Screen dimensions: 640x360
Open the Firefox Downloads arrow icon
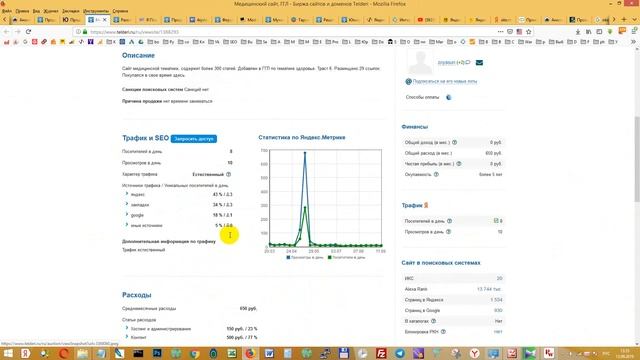(x=578, y=32)
